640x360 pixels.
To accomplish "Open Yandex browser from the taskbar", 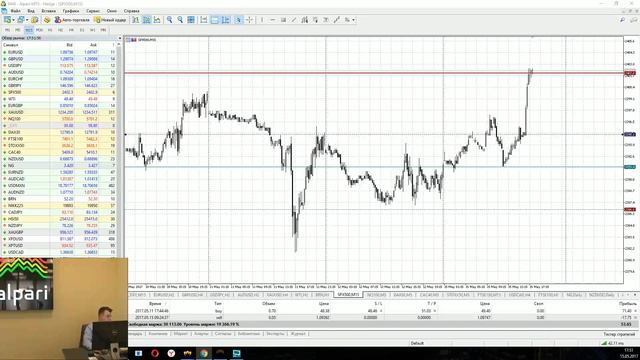I will (x=171, y=353).
